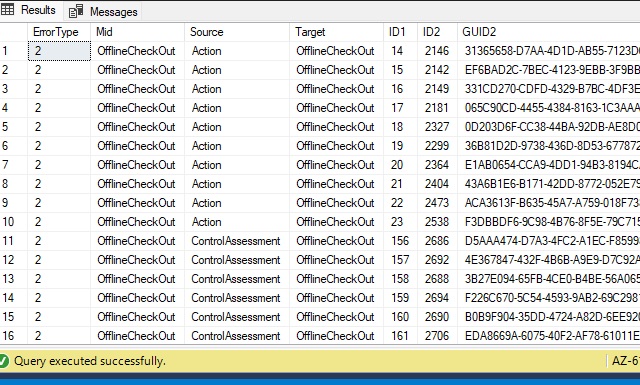Open the Messages tab
The width and height of the screenshot is (640, 385).
103,11
